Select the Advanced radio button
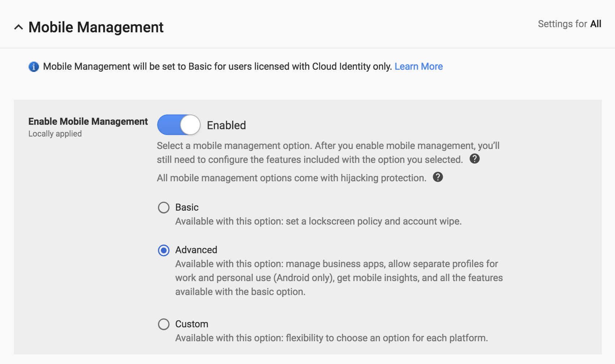 tap(164, 250)
